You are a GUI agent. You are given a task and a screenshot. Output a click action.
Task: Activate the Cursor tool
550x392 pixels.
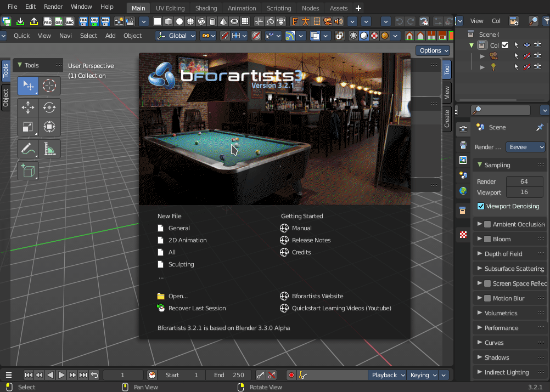49,86
